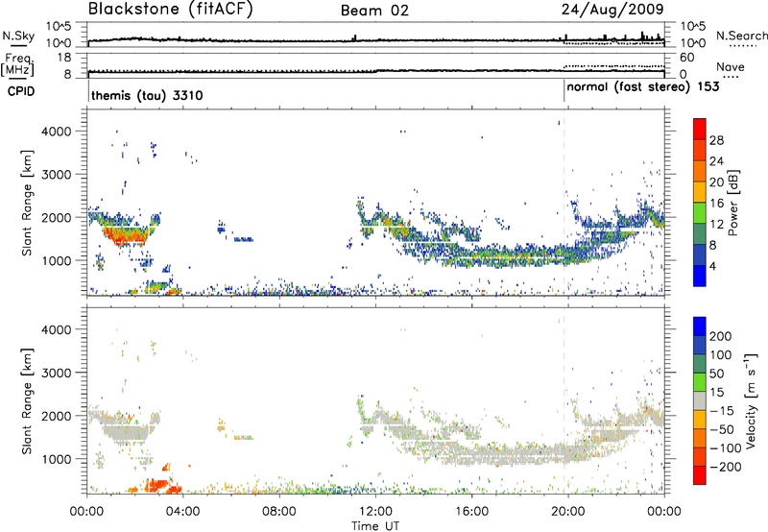Viewport: 768px width, 532px height.
Task: Click the 'normal (fast stereo) 153' CPID text
Action: coord(643,87)
